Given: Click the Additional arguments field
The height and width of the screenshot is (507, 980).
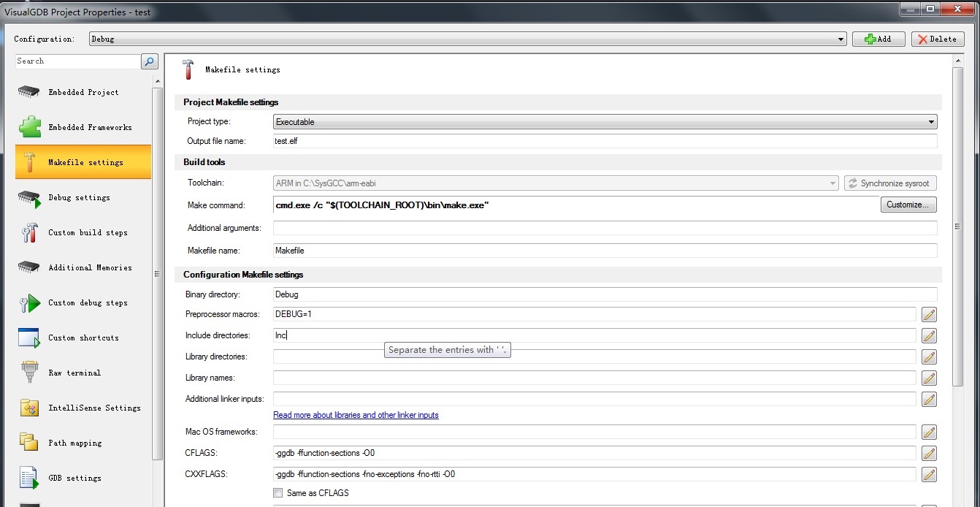Looking at the screenshot, I should [x=605, y=228].
